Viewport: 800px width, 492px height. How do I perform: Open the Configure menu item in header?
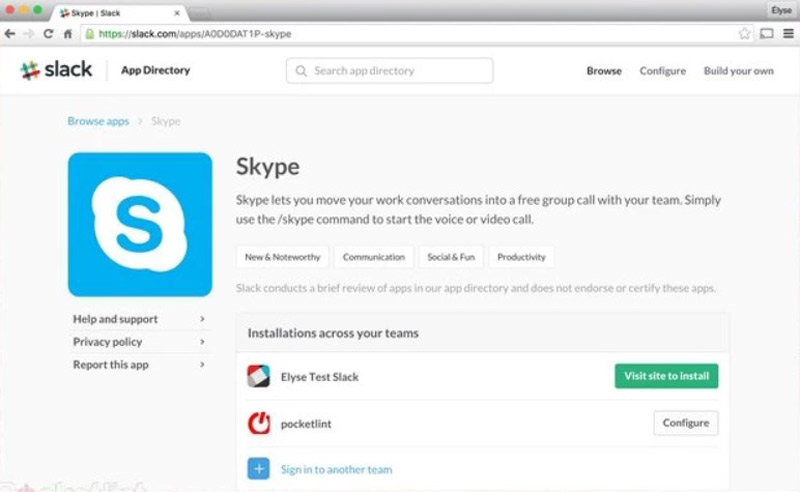tap(663, 71)
